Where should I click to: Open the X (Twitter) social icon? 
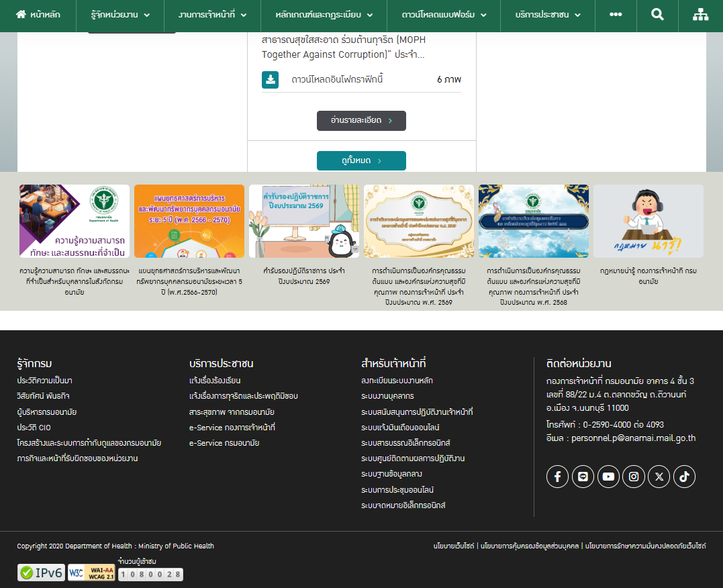point(659,477)
